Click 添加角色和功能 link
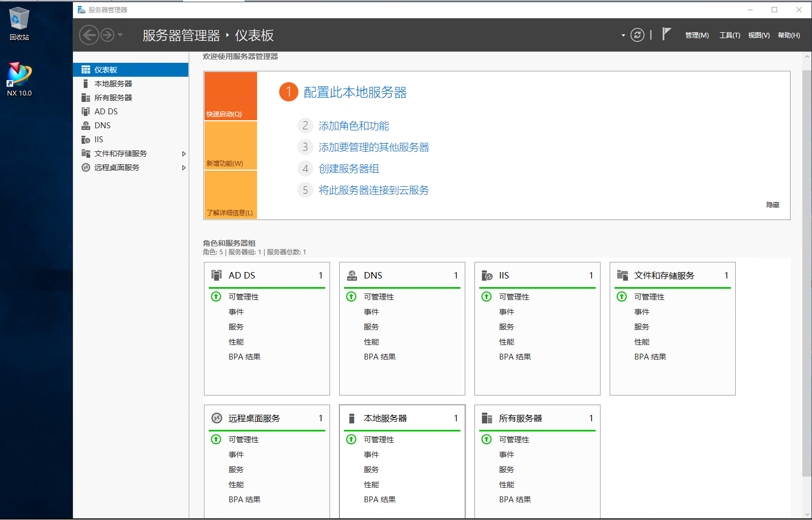Viewport: 812px width, 520px height. pos(354,126)
